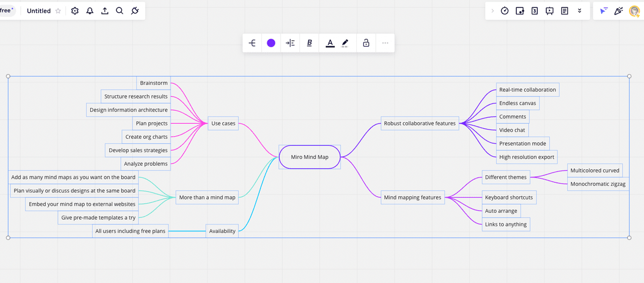
Task: Select the Video chat node
Action: (x=513, y=130)
